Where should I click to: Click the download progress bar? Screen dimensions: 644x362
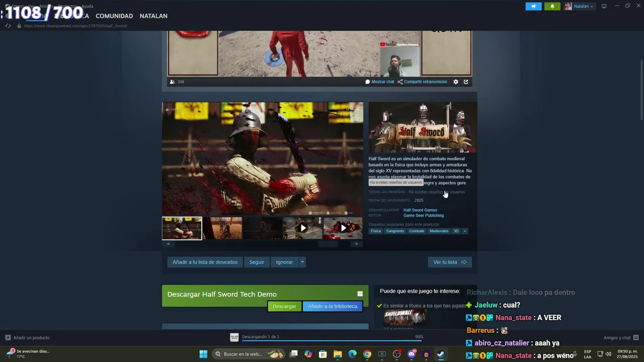333,340
